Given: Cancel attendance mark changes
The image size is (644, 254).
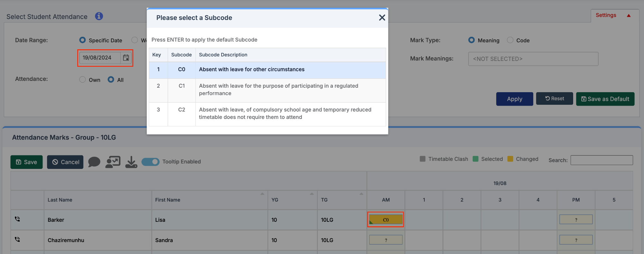Looking at the screenshot, I should pos(65,162).
